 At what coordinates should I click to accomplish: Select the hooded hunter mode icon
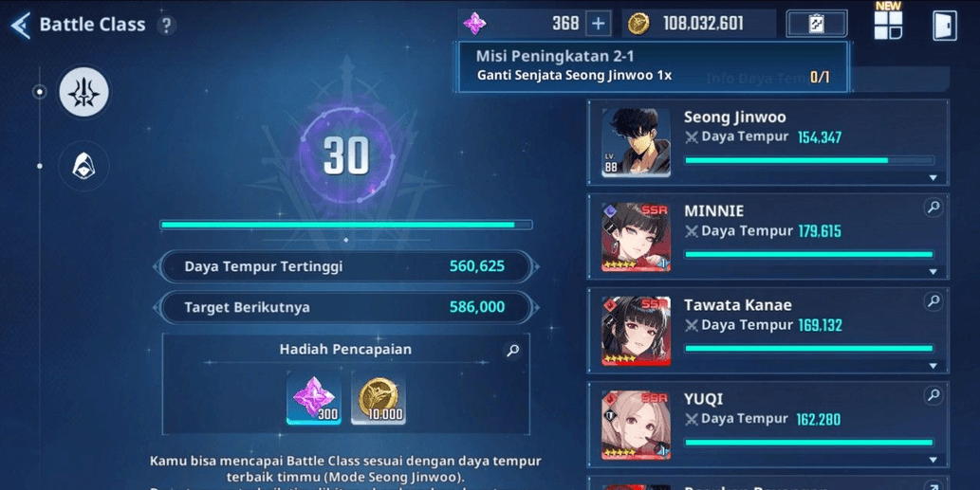click(x=83, y=166)
